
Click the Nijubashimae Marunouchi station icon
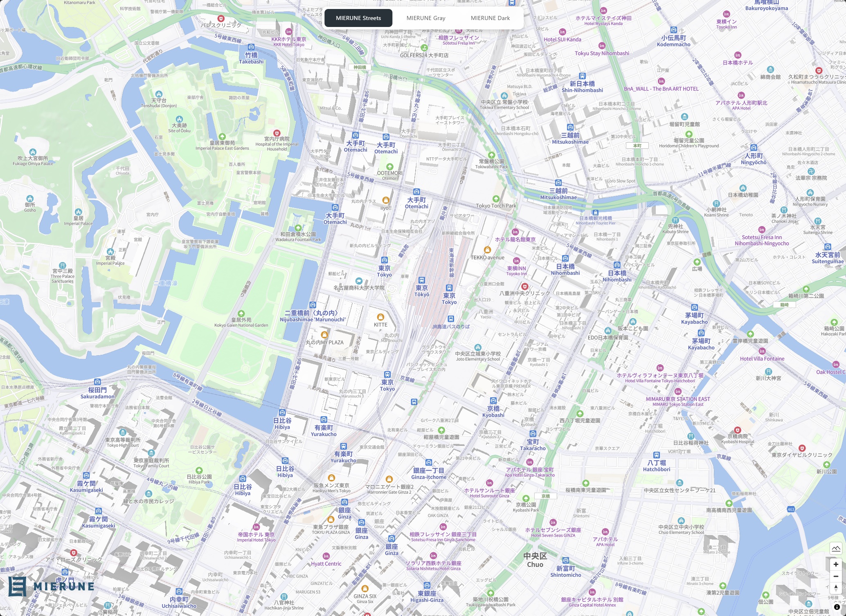[313, 305]
